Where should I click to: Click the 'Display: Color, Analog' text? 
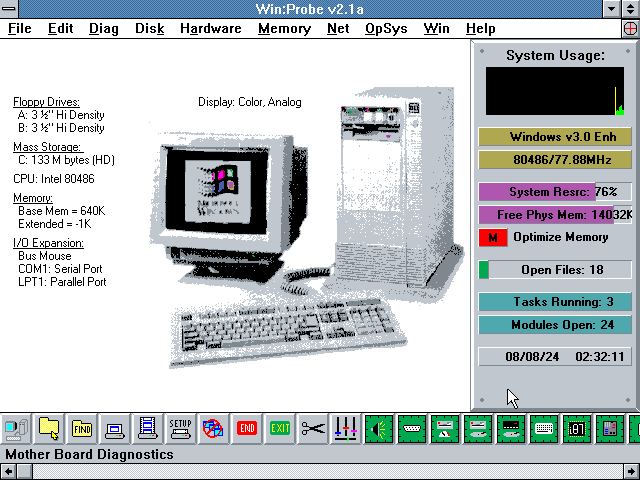tap(250, 102)
